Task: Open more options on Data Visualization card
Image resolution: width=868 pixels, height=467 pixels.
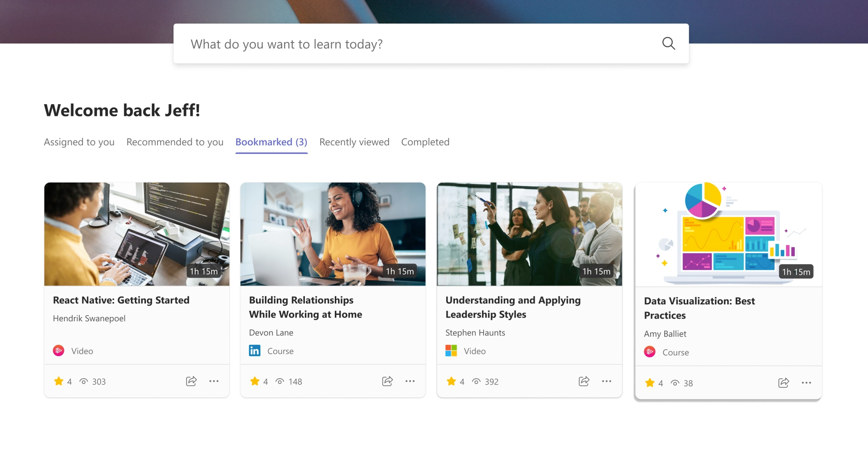Action: click(807, 382)
